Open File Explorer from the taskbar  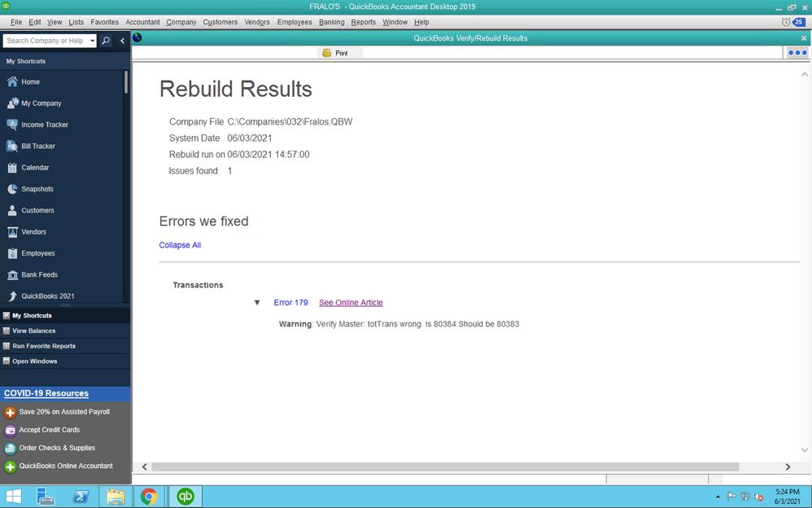[x=115, y=497]
